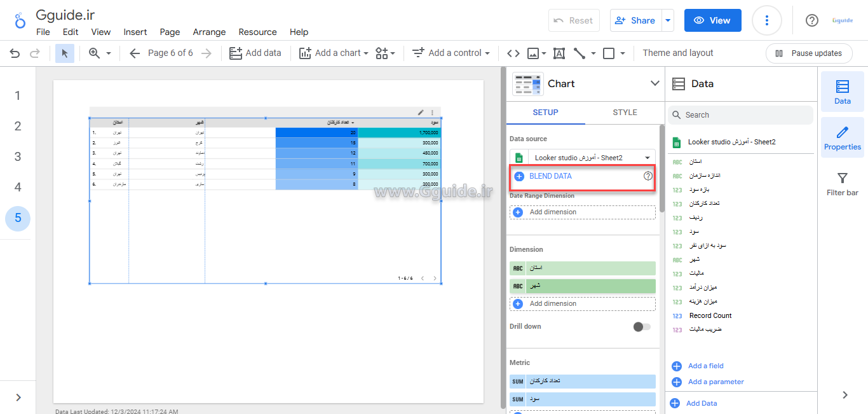
Task: Open the more options vertical dots menu
Action: click(x=766, y=20)
